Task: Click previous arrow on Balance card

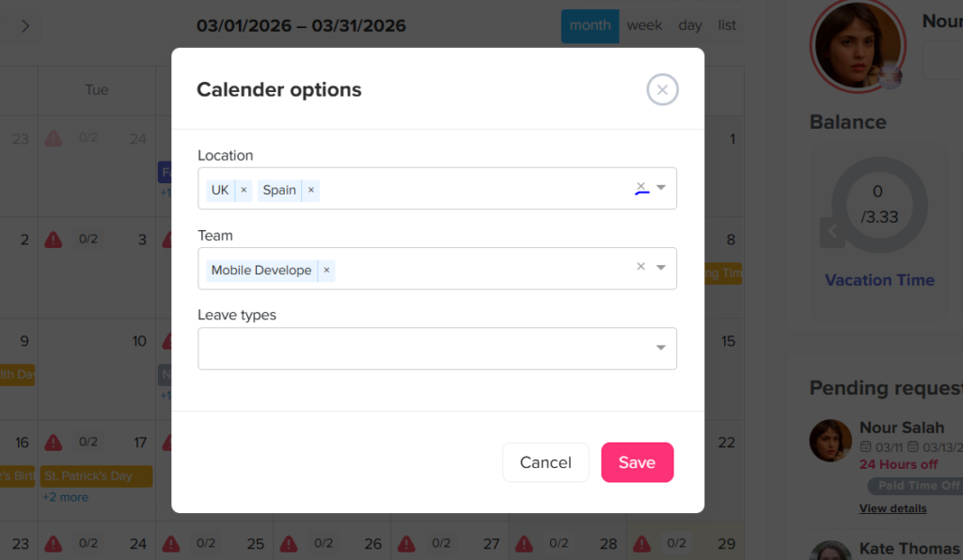Action: click(x=831, y=231)
